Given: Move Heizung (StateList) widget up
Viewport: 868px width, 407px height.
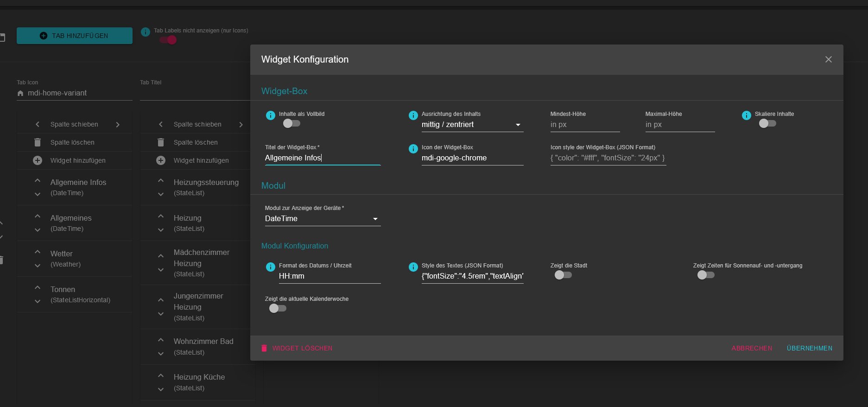Looking at the screenshot, I should (x=161, y=216).
